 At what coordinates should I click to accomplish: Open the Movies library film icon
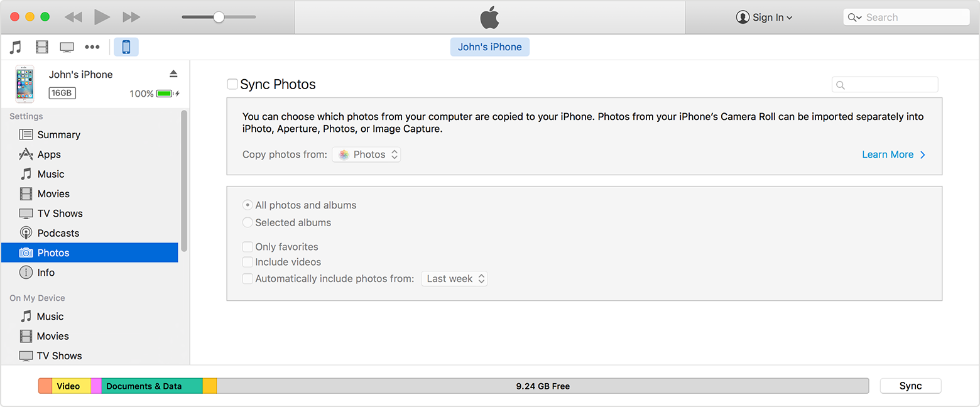coord(41,47)
